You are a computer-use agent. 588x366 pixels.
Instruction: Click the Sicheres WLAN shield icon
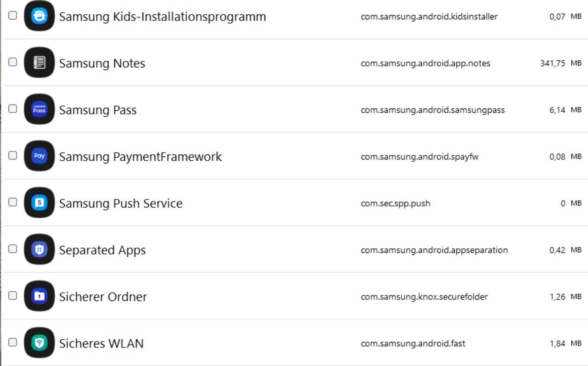(39, 343)
